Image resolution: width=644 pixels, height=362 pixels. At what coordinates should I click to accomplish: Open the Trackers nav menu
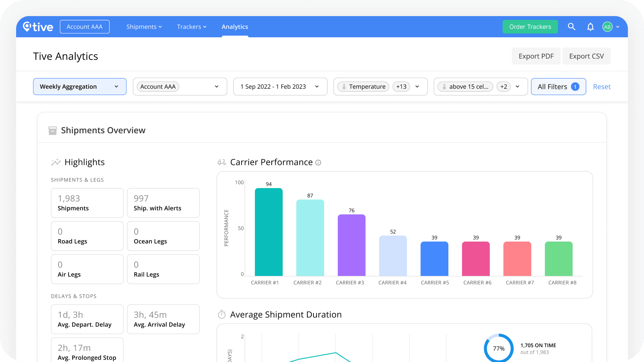[192, 27]
